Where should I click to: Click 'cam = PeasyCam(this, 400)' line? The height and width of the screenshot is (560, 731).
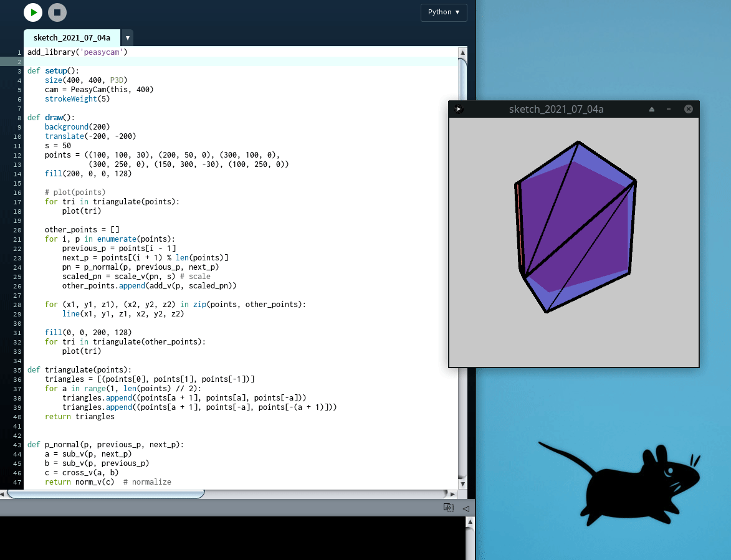(99, 90)
